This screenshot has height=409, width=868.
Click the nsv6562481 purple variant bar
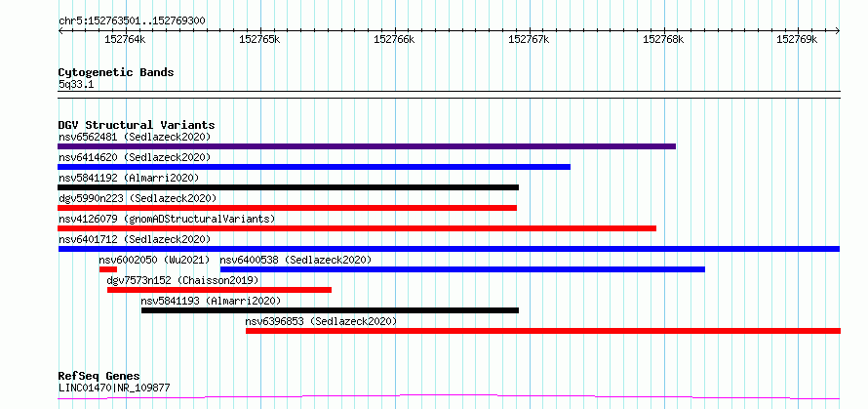(x=367, y=146)
